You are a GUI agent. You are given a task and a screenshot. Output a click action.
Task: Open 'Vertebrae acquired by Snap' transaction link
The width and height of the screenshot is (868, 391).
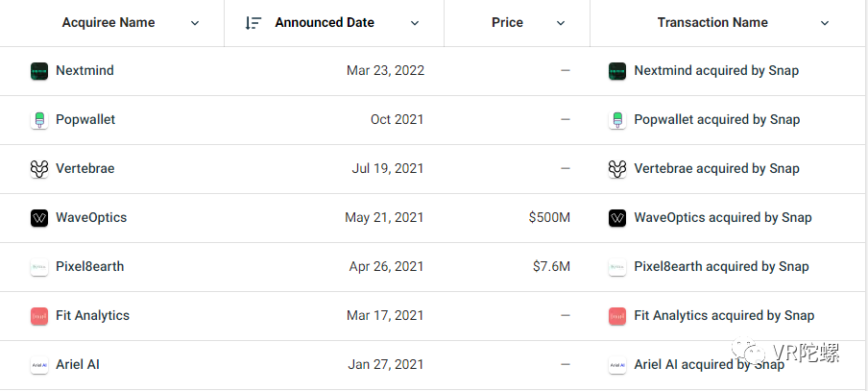(x=717, y=168)
